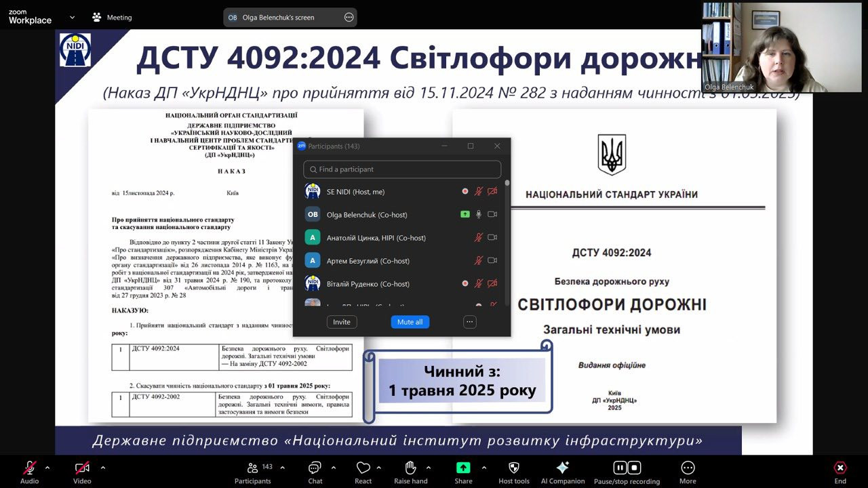Screen dimensions: 868x488
Task: Toggle Pause/stop recording control
Action: [x=627, y=468]
